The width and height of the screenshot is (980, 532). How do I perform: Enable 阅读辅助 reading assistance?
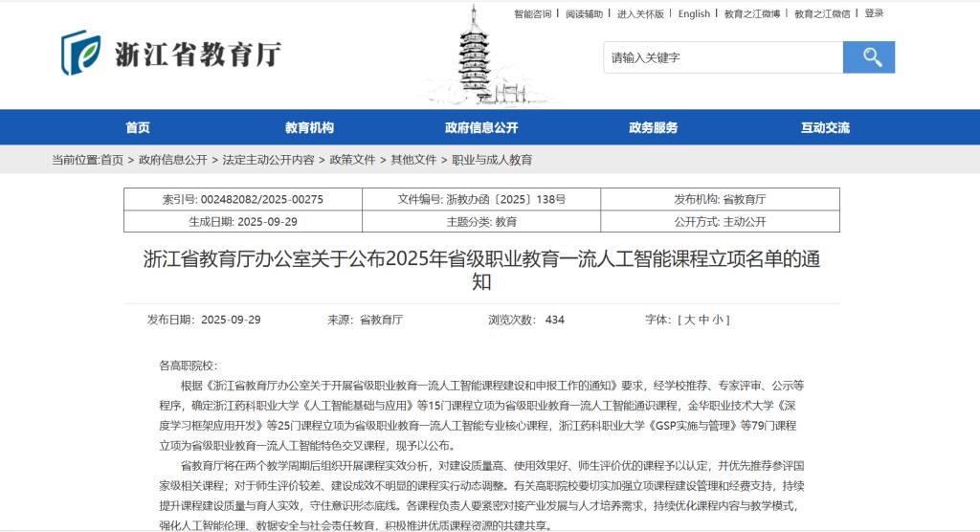click(584, 13)
